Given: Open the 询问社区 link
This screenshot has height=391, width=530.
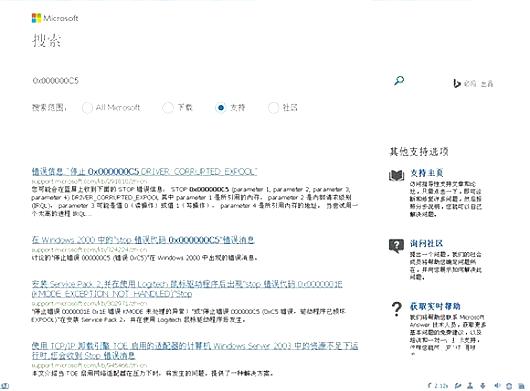Looking at the screenshot, I should (x=426, y=243).
